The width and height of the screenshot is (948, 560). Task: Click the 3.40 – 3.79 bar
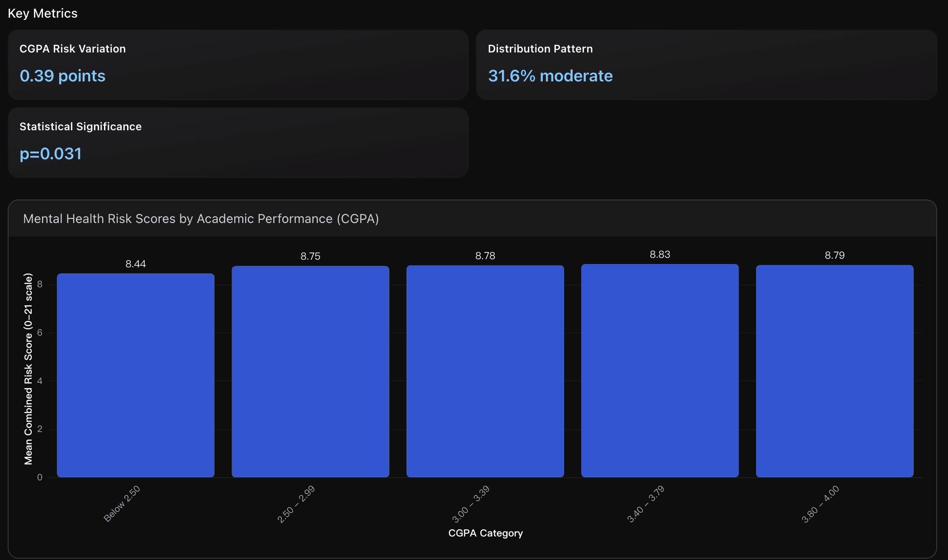click(660, 371)
